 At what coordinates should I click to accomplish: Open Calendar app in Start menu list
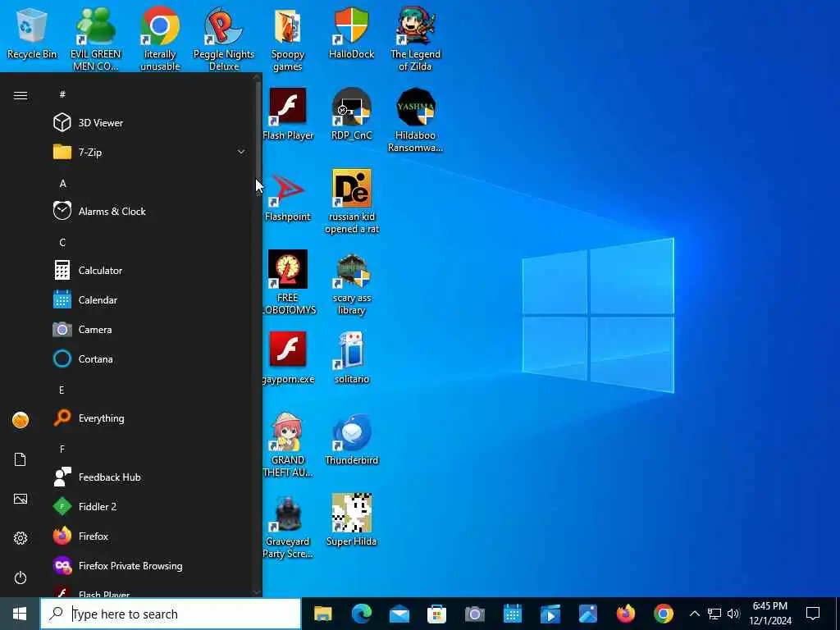(150, 300)
